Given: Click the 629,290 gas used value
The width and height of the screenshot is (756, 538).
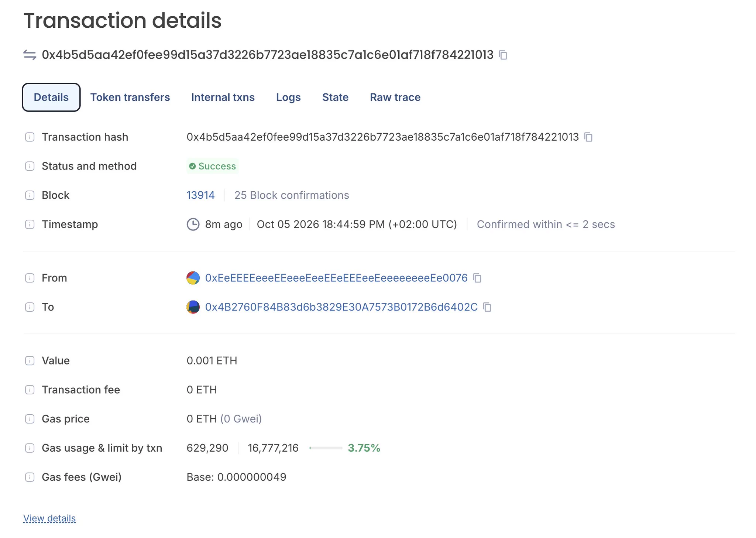Looking at the screenshot, I should click(207, 448).
